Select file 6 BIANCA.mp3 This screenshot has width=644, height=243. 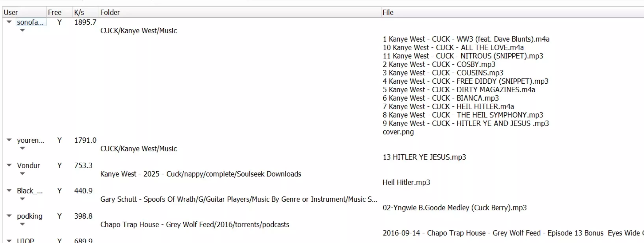(x=441, y=98)
